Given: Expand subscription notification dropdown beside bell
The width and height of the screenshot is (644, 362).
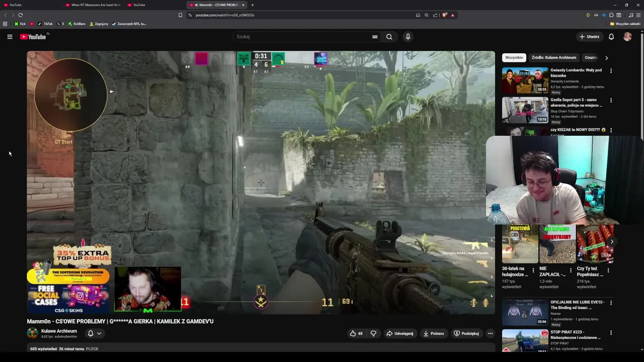Looking at the screenshot, I should [x=99, y=333].
